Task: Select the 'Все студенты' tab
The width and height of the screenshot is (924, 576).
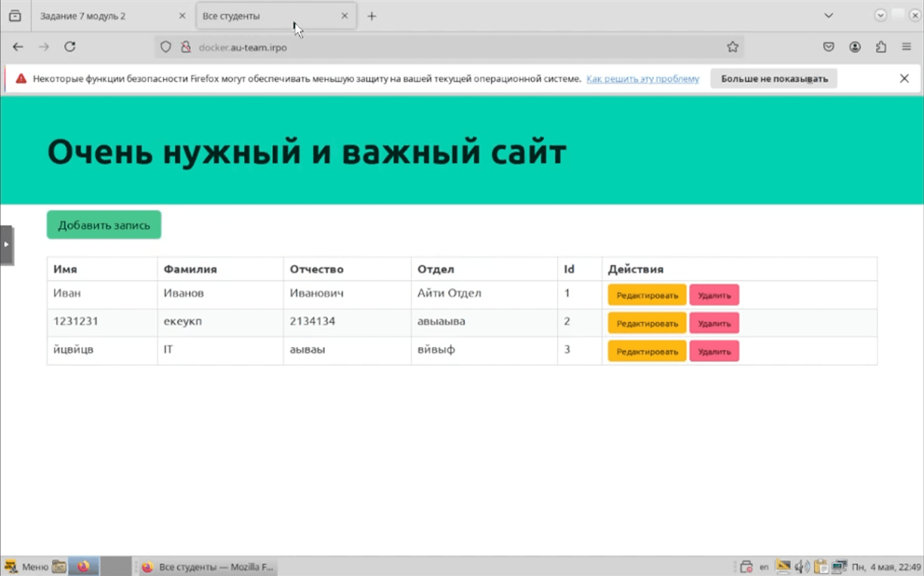Action: coord(276,16)
